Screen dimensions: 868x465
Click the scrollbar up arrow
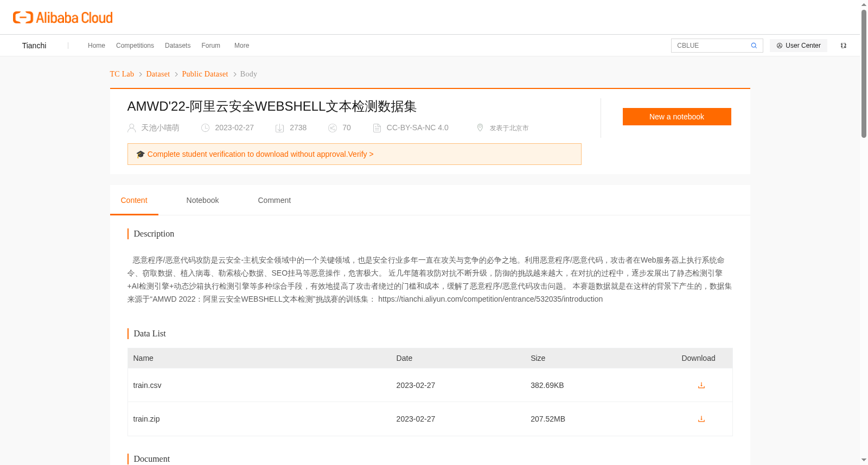864,4
